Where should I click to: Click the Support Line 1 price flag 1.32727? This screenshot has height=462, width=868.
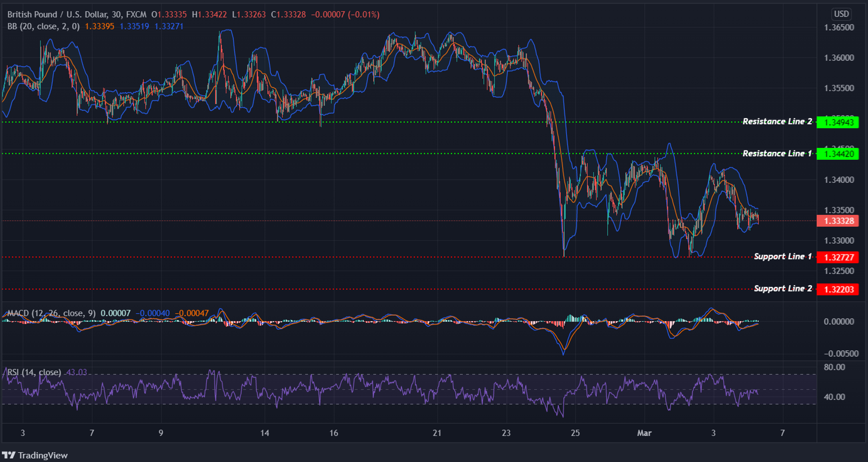(x=838, y=257)
